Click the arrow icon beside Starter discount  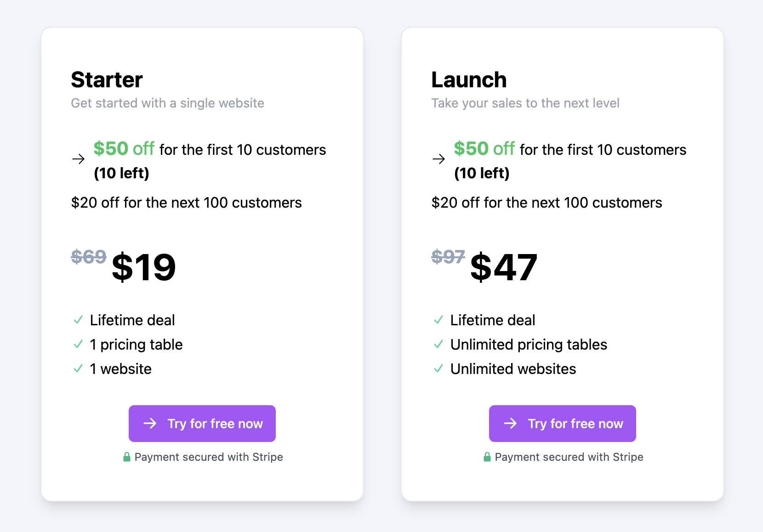pyautogui.click(x=79, y=159)
